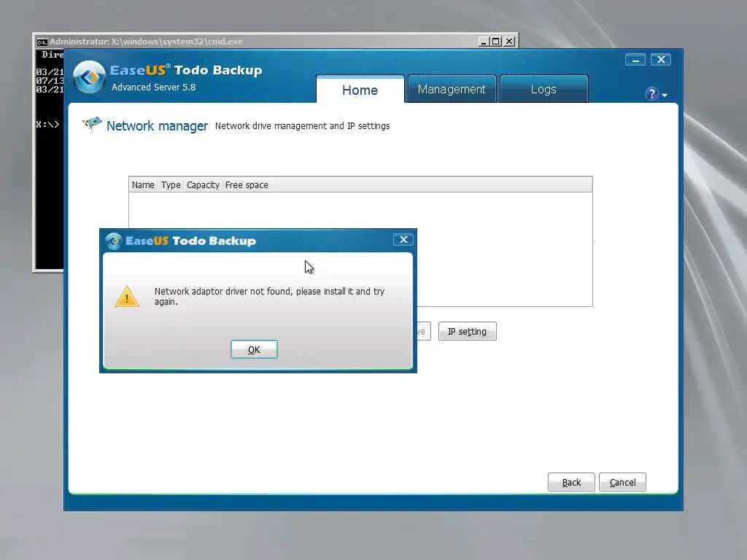Minimize the cmd.exe window
The height and width of the screenshot is (560, 747).
click(x=484, y=42)
